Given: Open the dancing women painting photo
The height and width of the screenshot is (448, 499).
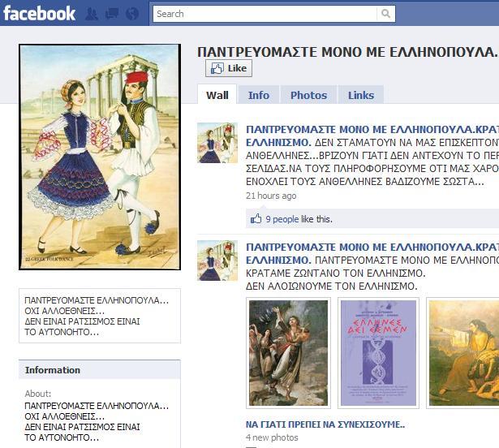Looking at the screenshot, I should (x=288, y=353).
